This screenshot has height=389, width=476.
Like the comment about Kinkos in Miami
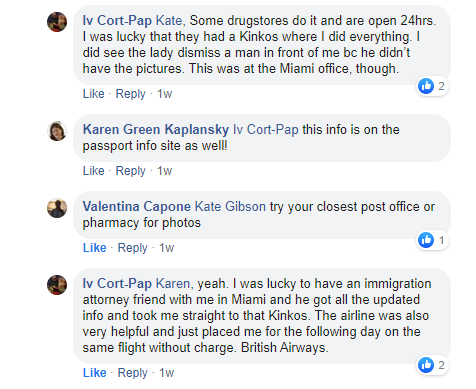coord(94,94)
